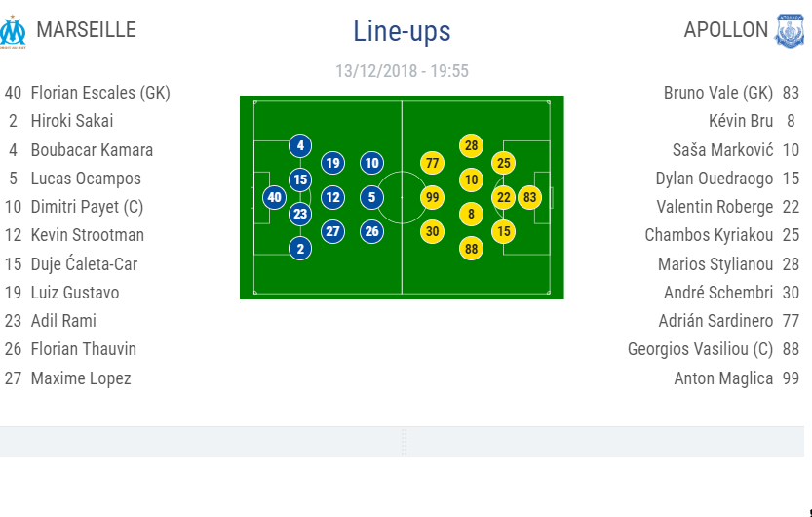Open Dimitri Payet (C) player entry
The image size is (812, 517).
pos(86,207)
